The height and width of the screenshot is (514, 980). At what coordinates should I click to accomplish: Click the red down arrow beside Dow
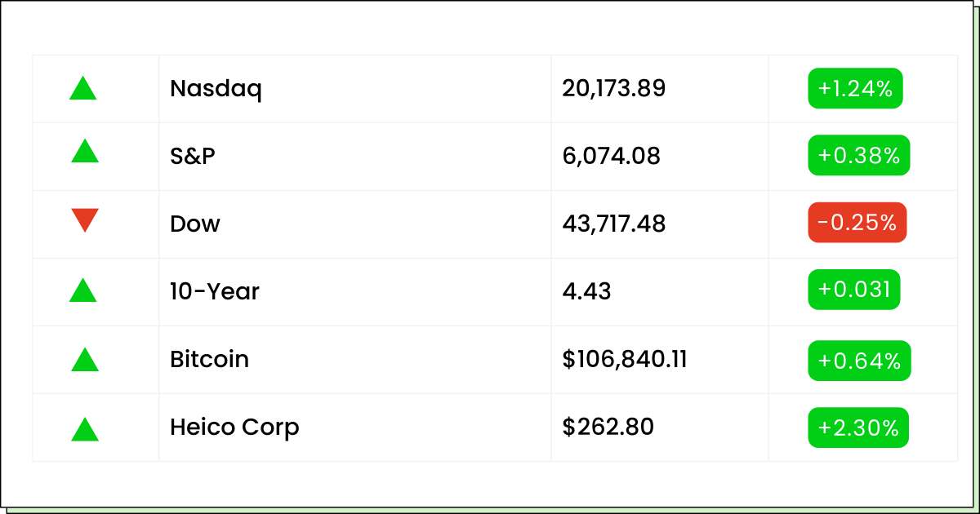coord(85,219)
